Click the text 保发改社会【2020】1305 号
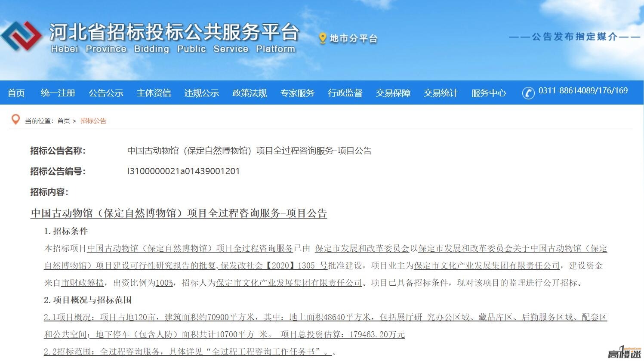Image resolution: width=644 pixels, height=361 pixels. [x=274, y=265]
